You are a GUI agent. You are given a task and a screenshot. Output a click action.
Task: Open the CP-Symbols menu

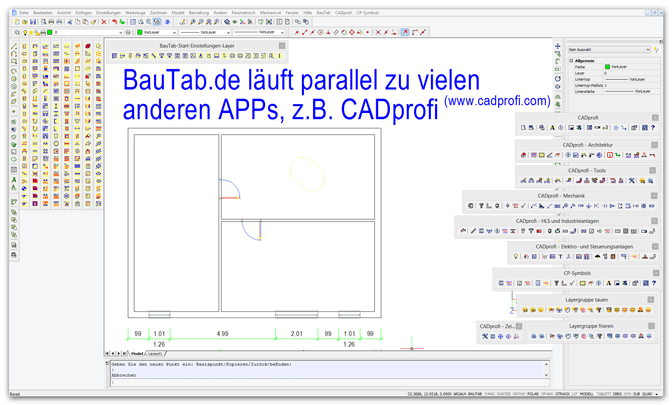[368, 13]
